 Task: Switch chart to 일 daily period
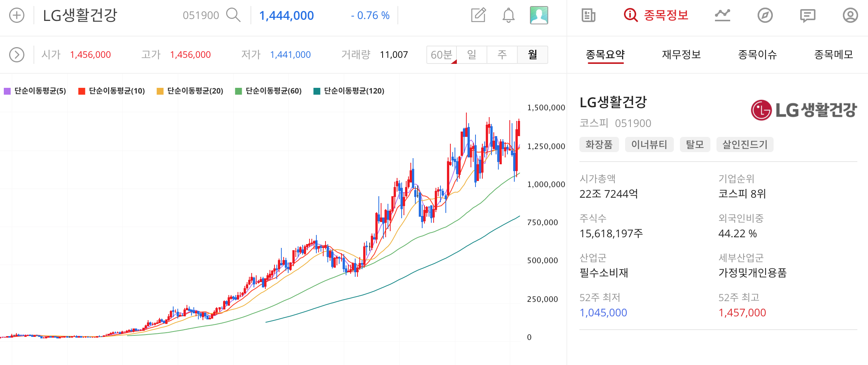472,55
